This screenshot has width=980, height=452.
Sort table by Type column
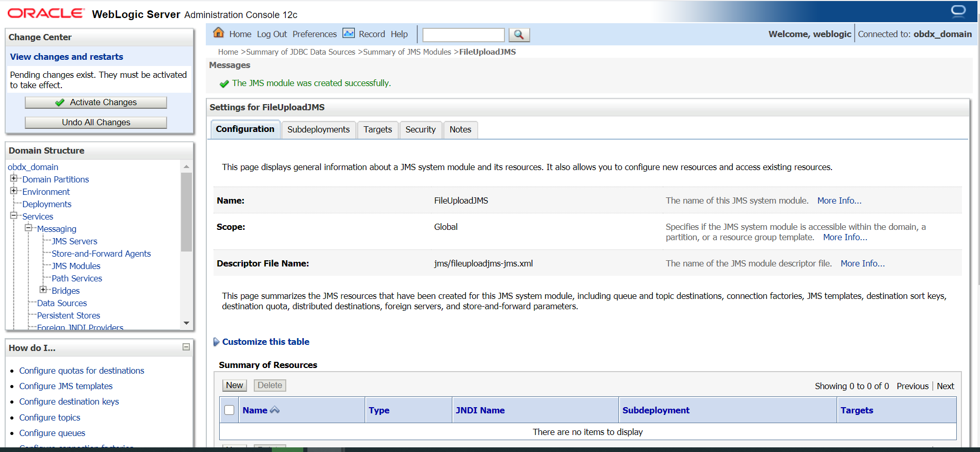tap(379, 410)
